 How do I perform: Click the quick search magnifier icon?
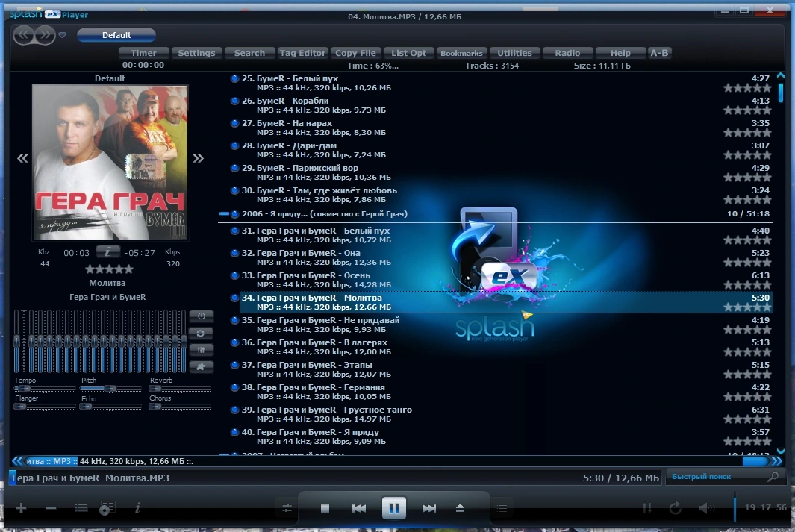coord(773,477)
